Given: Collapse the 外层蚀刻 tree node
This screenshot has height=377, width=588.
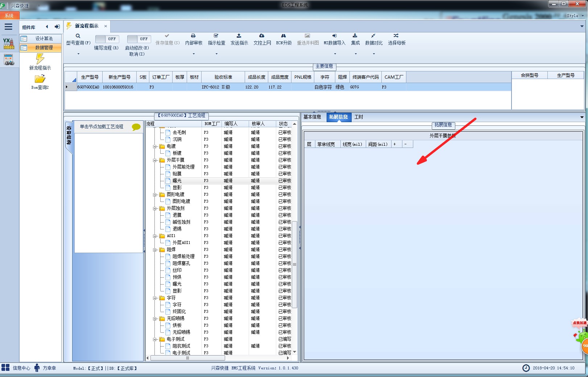Looking at the screenshot, I should coord(155,208).
